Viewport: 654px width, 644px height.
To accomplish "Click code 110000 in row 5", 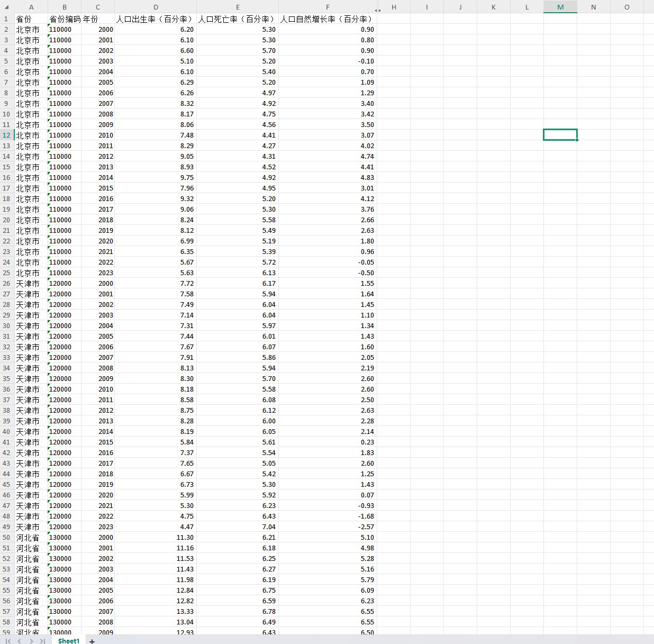I will (65, 61).
